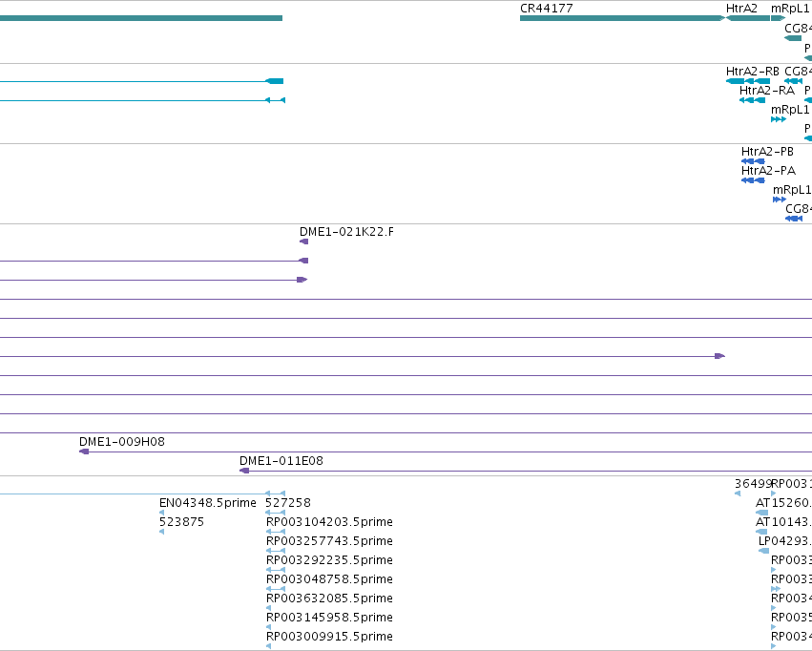Select the HtrA2-RB transcript label
The height and width of the screenshot is (651, 812).
(753, 72)
